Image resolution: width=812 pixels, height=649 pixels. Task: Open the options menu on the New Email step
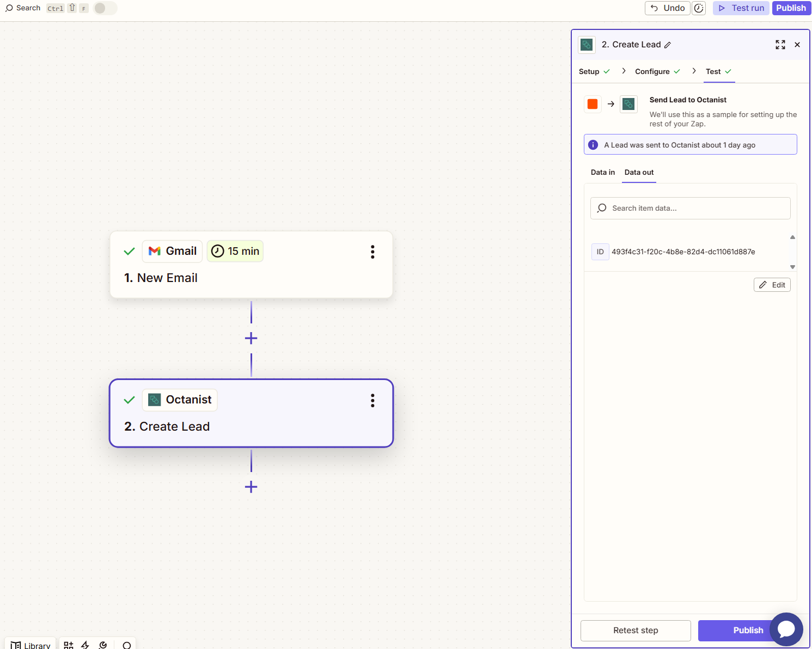coord(373,252)
